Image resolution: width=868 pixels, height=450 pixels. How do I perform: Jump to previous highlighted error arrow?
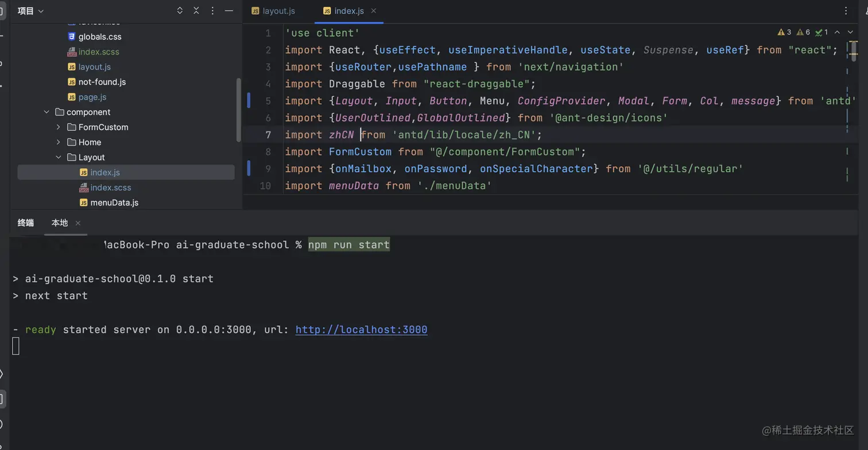(837, 33)
